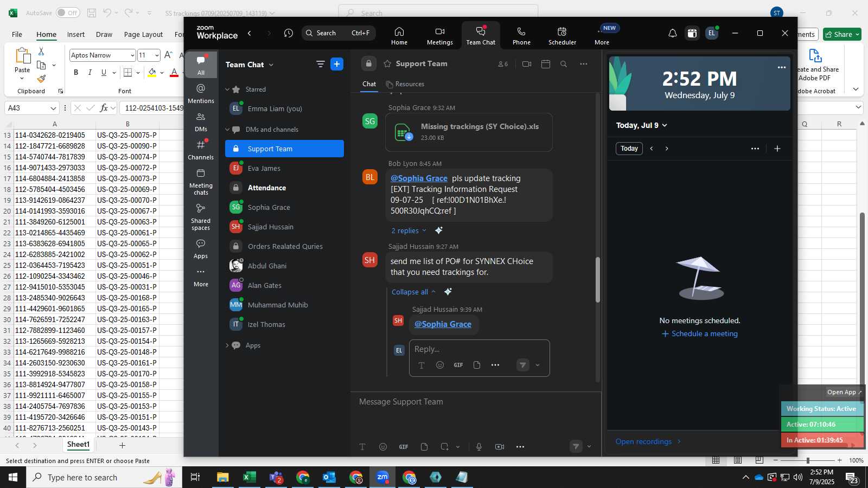Open Zoom history clock icon

pos(289,33)
